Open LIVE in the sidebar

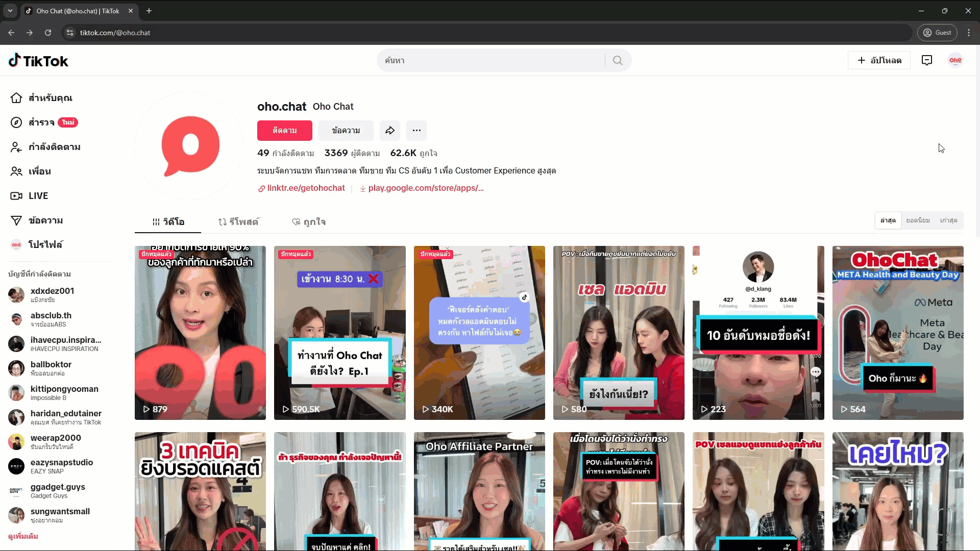coord(29,195)
